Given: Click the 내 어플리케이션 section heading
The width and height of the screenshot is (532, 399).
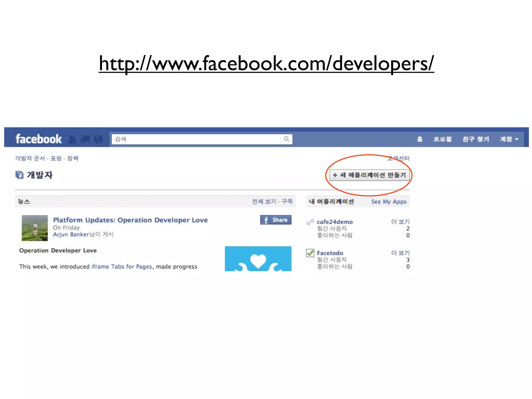Looking at the screenshot, I should tap(331, 202).
